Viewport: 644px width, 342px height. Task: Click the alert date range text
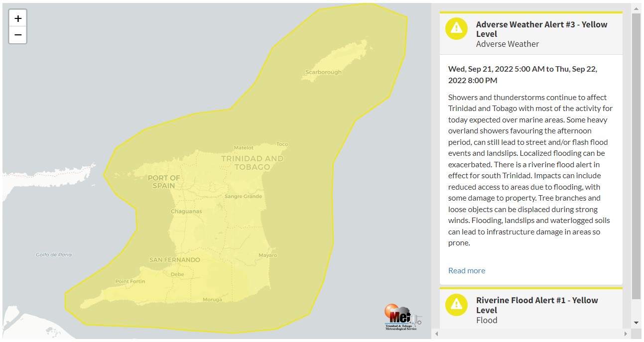[522, 75]
